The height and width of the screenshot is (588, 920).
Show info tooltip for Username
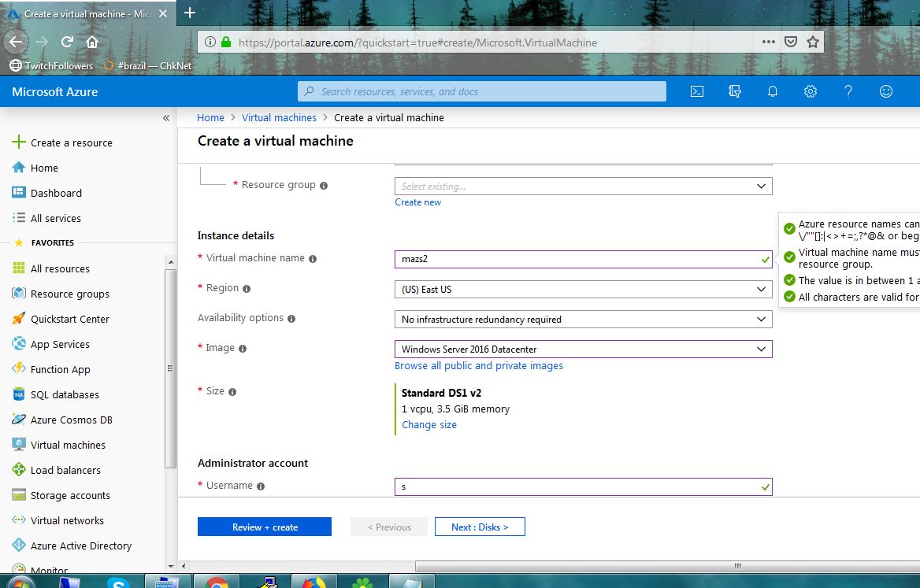261,486
